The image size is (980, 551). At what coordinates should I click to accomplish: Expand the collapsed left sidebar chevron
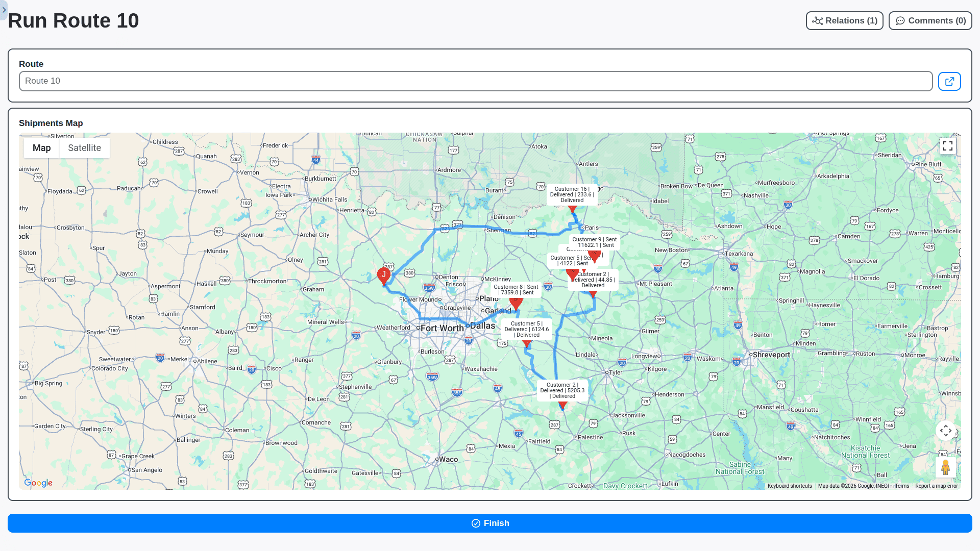(x=4, y=10)
